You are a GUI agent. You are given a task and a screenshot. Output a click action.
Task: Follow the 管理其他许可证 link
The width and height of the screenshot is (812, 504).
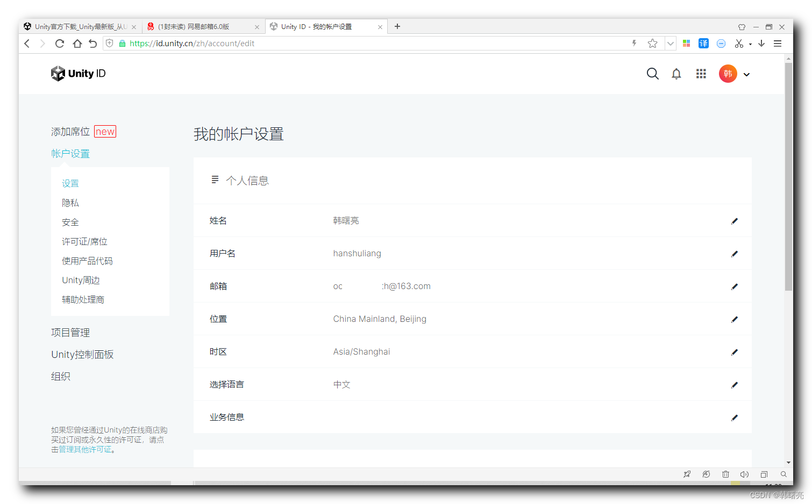pyautogui.click(x=85, y=449)
